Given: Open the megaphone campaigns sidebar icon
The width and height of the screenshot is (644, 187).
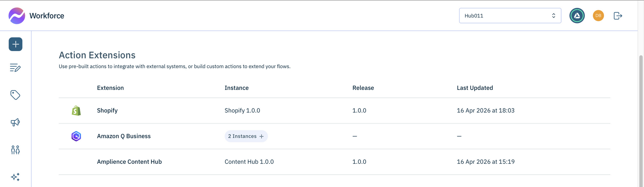Looking at the screenshot, I should pyautogui.click(x=15, y=122).
